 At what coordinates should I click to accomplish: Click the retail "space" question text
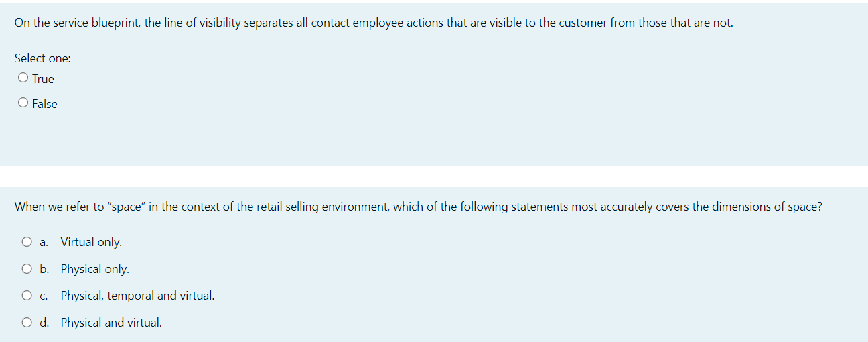point(418,207)
